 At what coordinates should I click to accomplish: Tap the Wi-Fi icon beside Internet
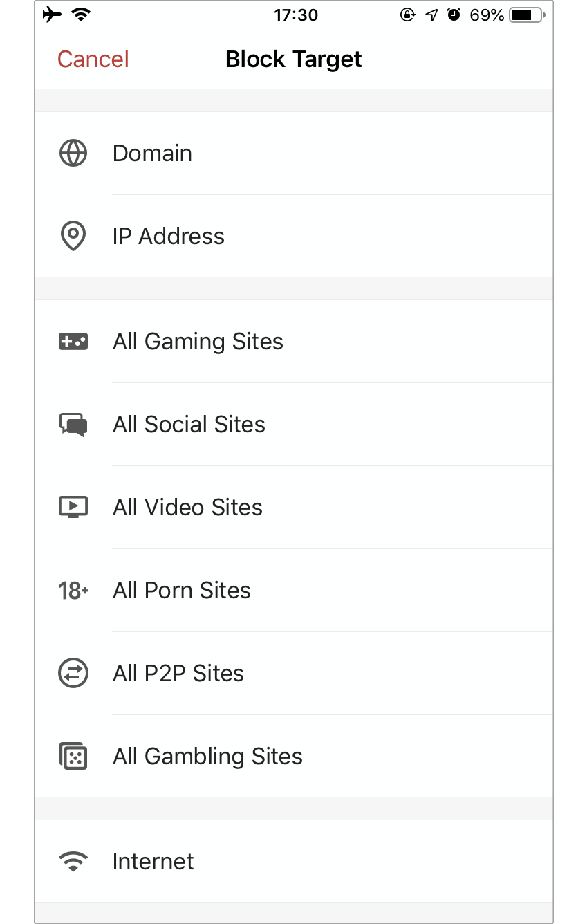pos(73,862)
